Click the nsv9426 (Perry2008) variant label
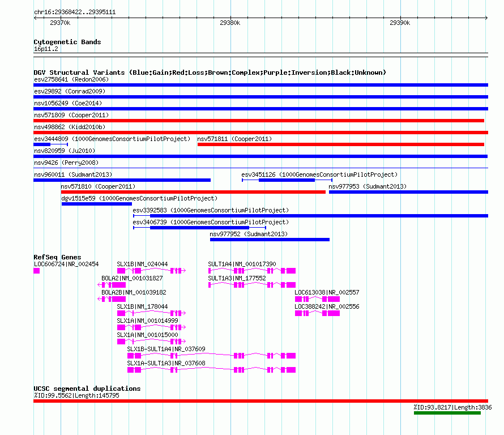 (x=66, y=163)
